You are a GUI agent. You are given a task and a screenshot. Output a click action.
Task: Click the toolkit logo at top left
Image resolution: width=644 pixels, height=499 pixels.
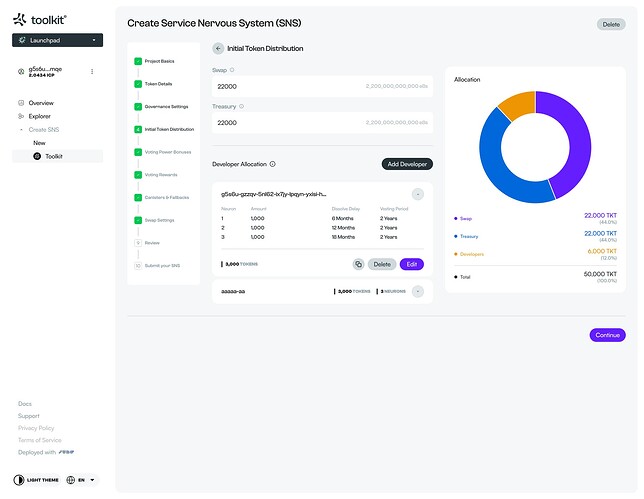(x=39, y=19)
